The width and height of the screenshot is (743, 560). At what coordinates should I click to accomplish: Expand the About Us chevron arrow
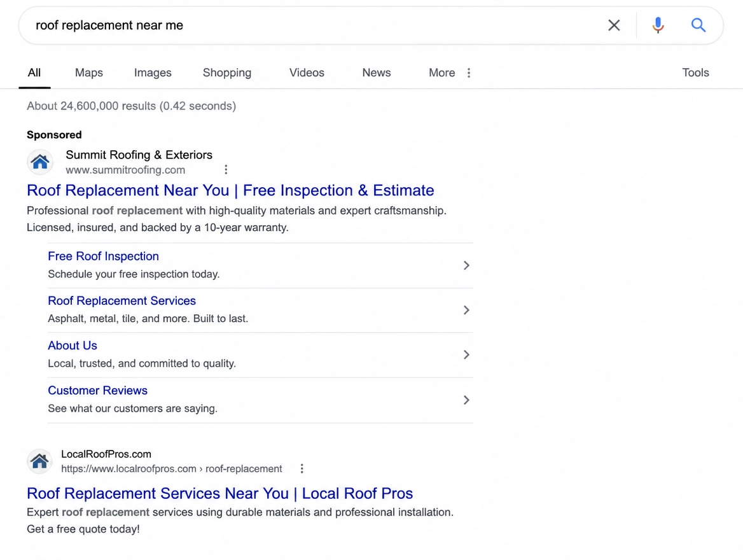coord(466,354)
